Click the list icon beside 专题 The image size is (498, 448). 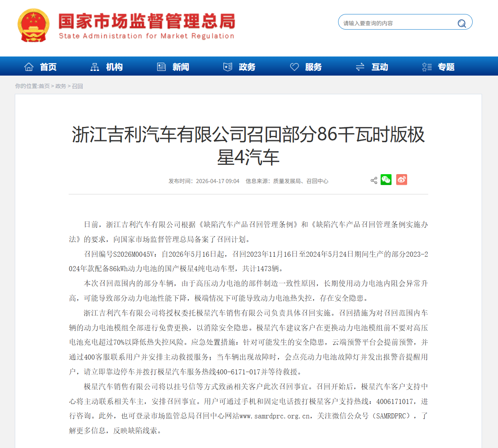(427, 67)
